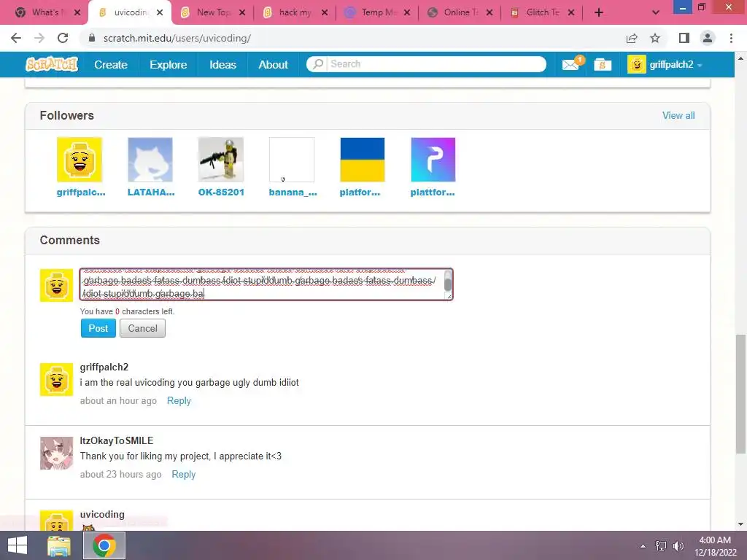Go back with browser back arrow
Screen dimensions: 747x560
pos(16,38)
